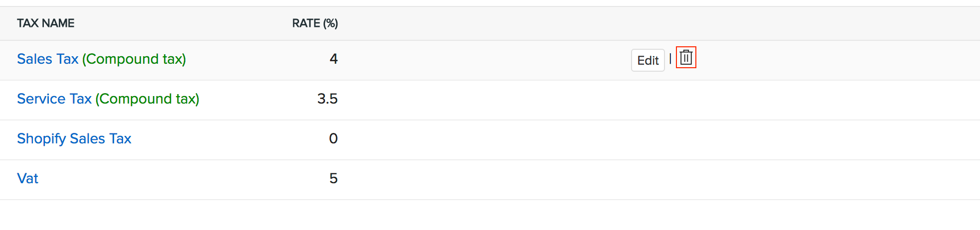Click the TAX NAME column header
Image resolution: width=980 pixels, height=230 pixels.
click(46, 23)
